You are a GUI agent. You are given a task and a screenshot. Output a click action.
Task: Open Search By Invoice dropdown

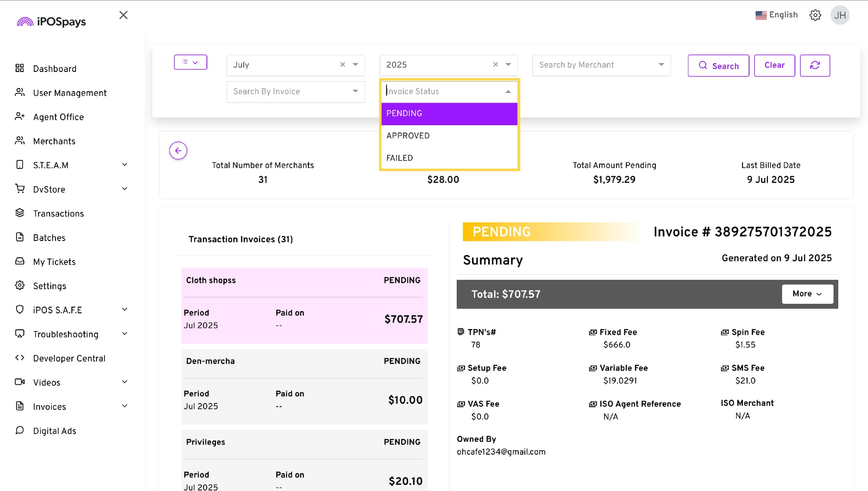coord(295,91)
